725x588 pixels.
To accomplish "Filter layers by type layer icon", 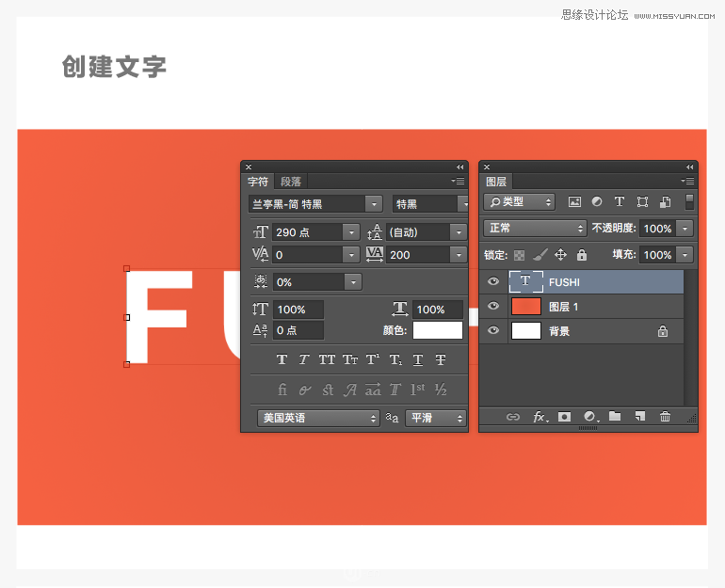I will 620,201.
